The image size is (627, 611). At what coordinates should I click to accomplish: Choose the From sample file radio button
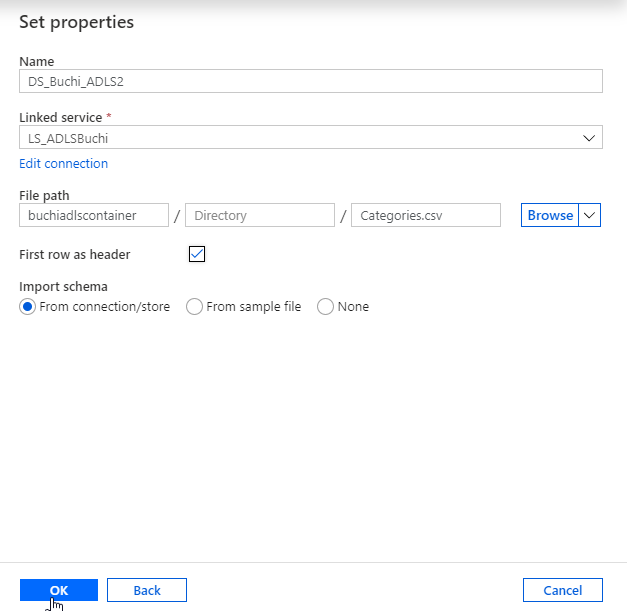pyautogui.click(x=195, y=307)
